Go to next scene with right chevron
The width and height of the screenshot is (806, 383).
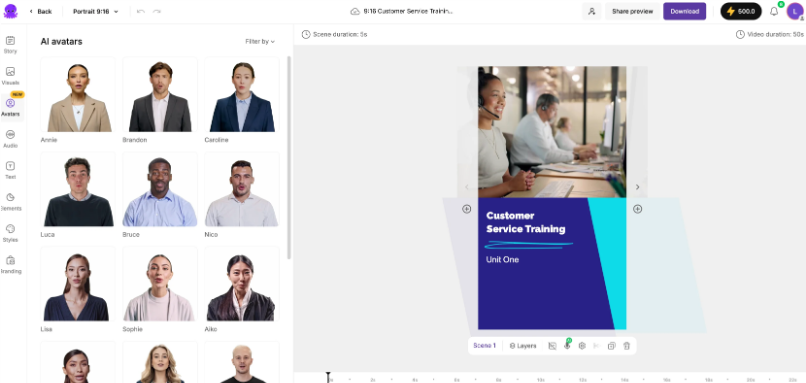637,187
